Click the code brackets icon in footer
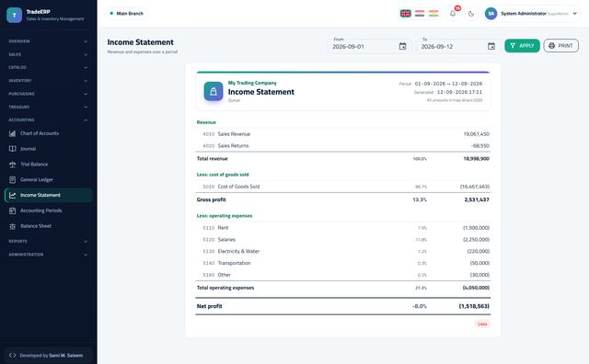This screenshot has width=589, height=364. pos(12,356)
